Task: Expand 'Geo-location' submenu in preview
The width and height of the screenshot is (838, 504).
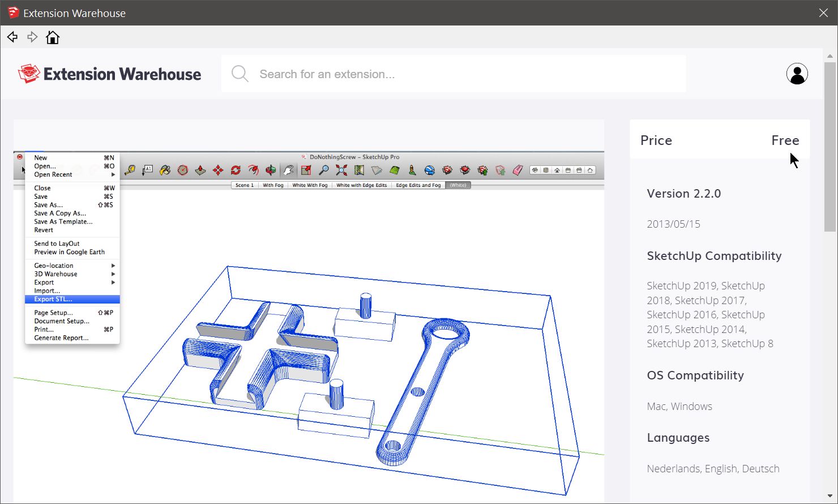Action: click(113, 266)
